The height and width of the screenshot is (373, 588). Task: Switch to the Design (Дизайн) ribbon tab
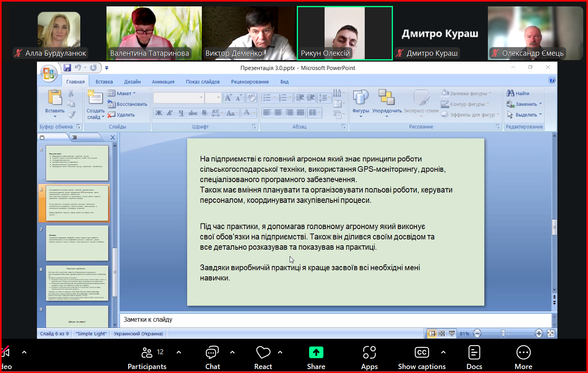coord(132,82)
